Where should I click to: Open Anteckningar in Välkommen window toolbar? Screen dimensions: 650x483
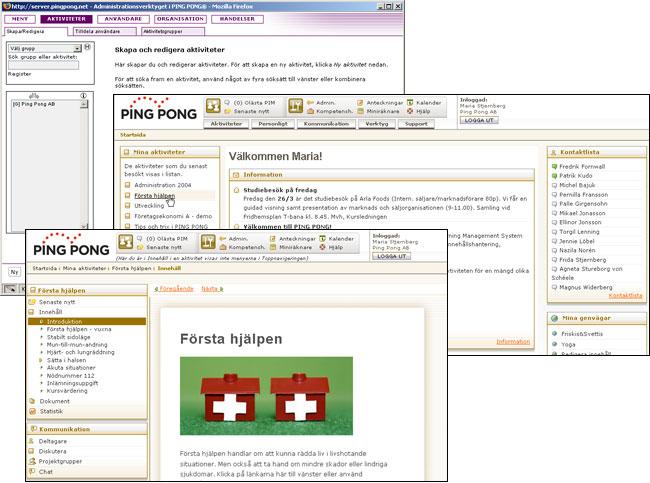click(x=380, y=102)
